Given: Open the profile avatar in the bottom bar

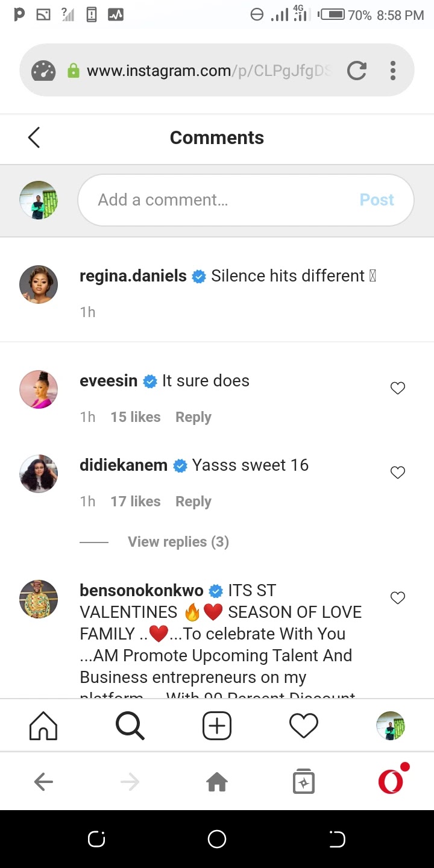Looking at the screenshot, I should [391, 726].
